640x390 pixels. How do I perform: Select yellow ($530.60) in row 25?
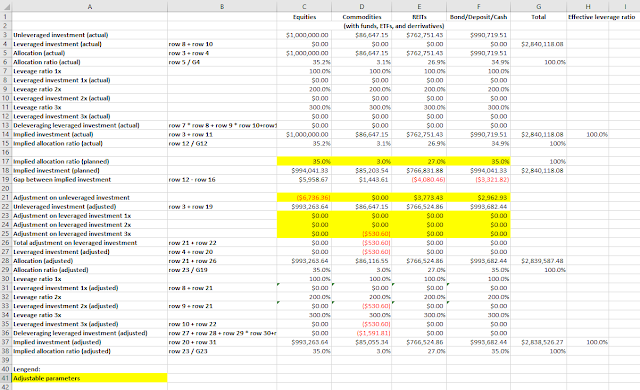[362, 234]
